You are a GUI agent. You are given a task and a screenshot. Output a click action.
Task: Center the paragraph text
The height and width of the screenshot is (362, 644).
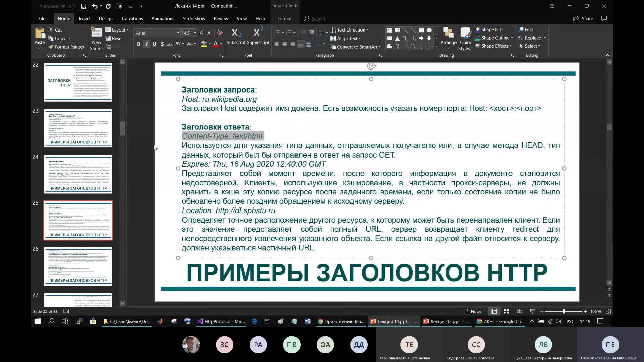(x=285, y=44)
